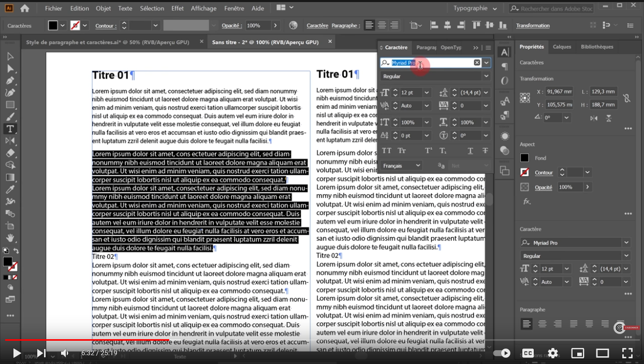Select the Type tool
Screen dimensions: 644x364
[10, 129]
